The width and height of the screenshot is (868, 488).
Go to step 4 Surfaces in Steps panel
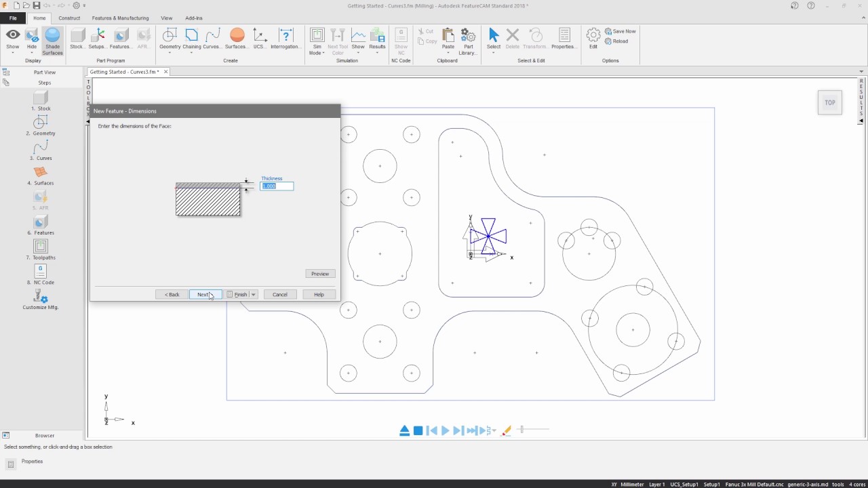click(41, 176)
